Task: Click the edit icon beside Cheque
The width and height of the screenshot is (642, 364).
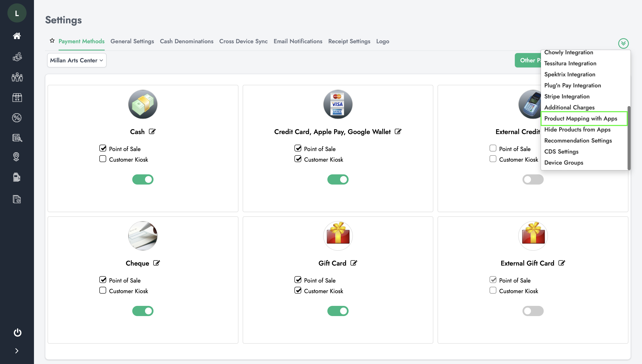Action: click(x=156, y=263)
